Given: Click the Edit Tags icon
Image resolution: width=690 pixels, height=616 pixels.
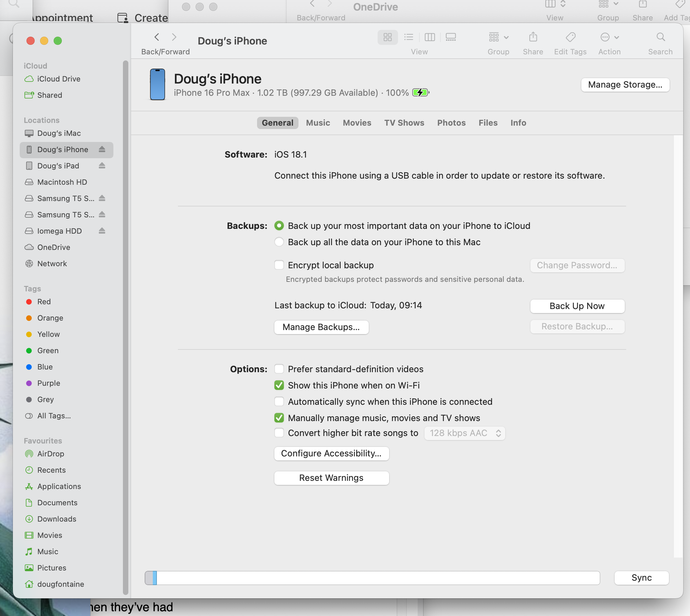Looking at the screenshot, I should pos(570,37).
